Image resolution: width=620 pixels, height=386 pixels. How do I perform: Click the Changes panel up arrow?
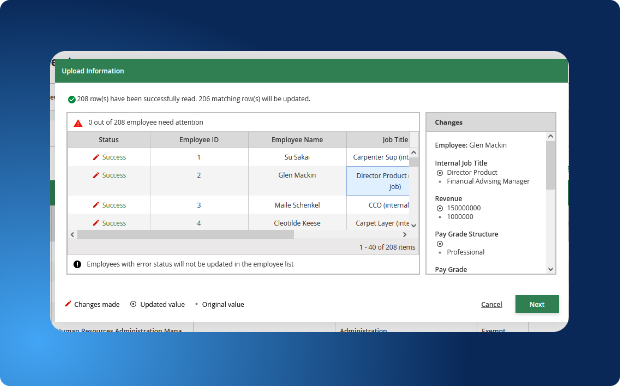550,136
